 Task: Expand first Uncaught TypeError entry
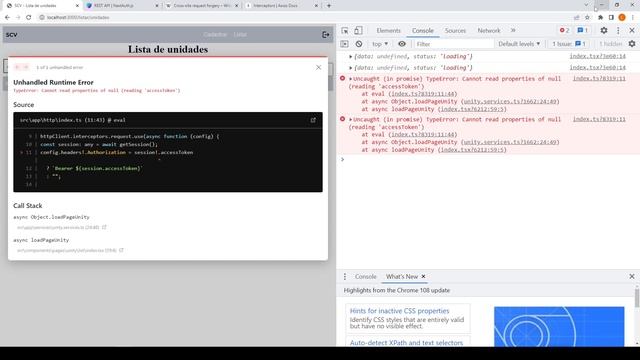click(x=351, y=79)
